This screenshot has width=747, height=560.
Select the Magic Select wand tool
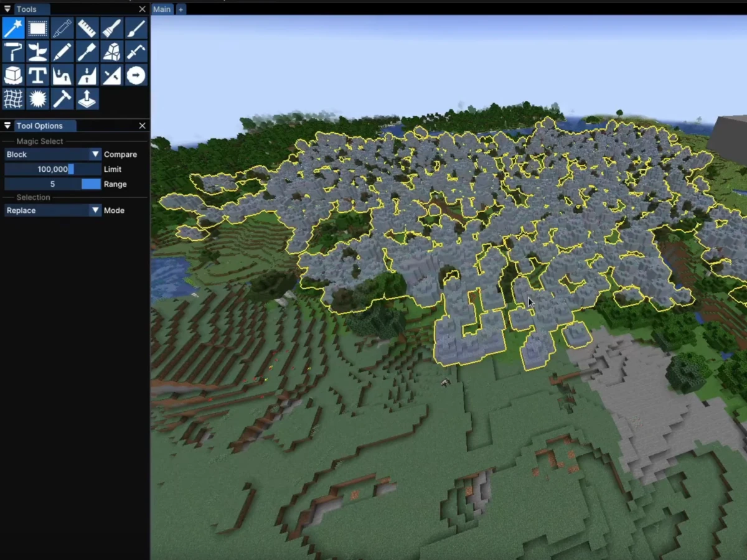(13, 28)
